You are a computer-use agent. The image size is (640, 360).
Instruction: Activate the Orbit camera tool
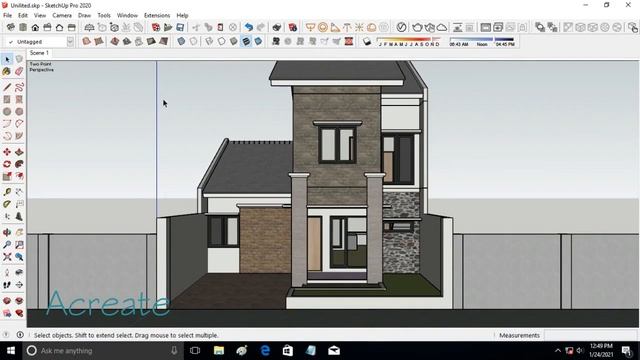[7, 232]
